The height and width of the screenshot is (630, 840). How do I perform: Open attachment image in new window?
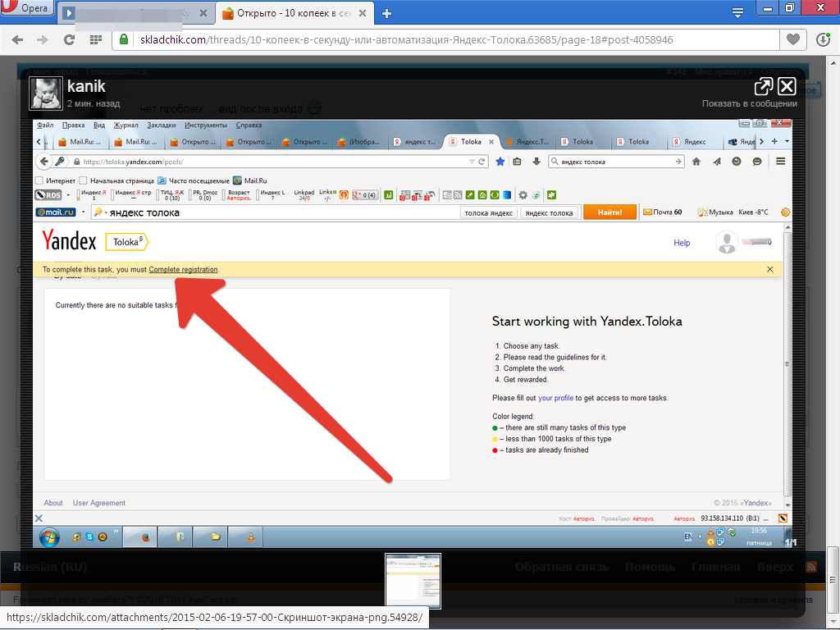[764, 86]
